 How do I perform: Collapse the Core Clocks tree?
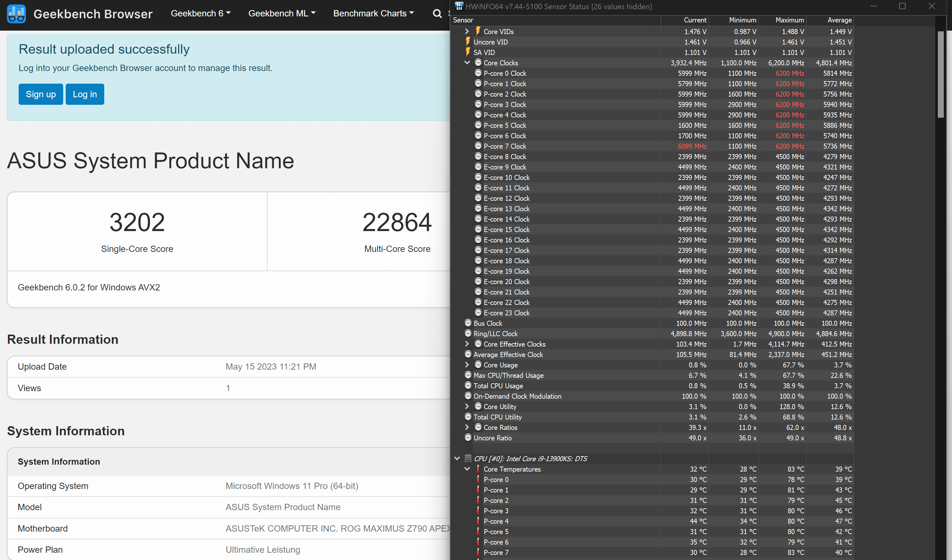pos(467,63)
